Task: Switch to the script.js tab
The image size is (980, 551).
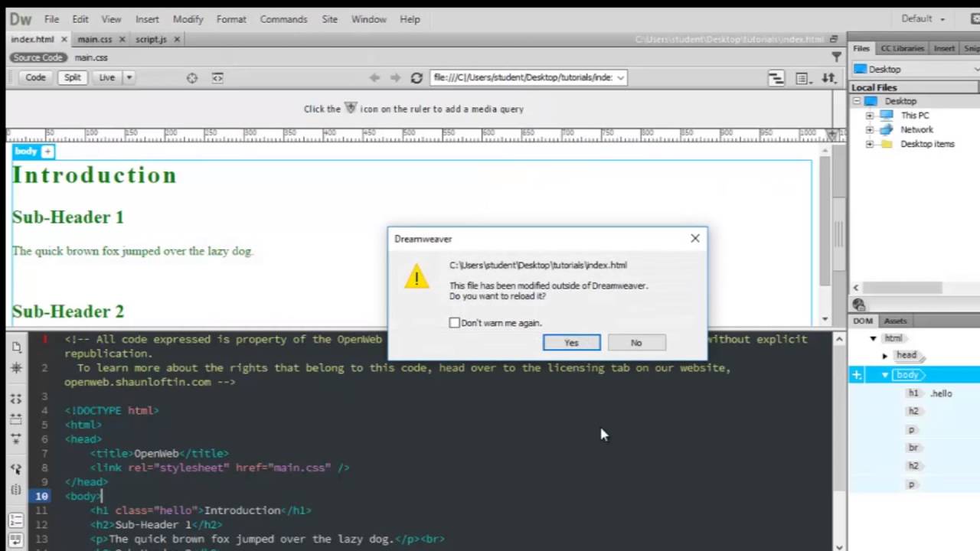Action: tap(151, 39)
